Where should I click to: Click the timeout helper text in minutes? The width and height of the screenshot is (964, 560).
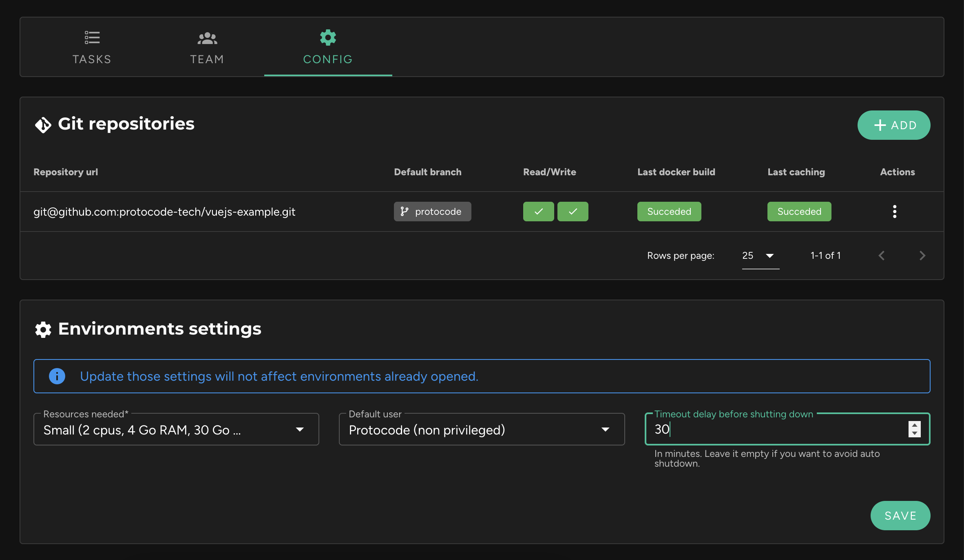pos(767,459)
